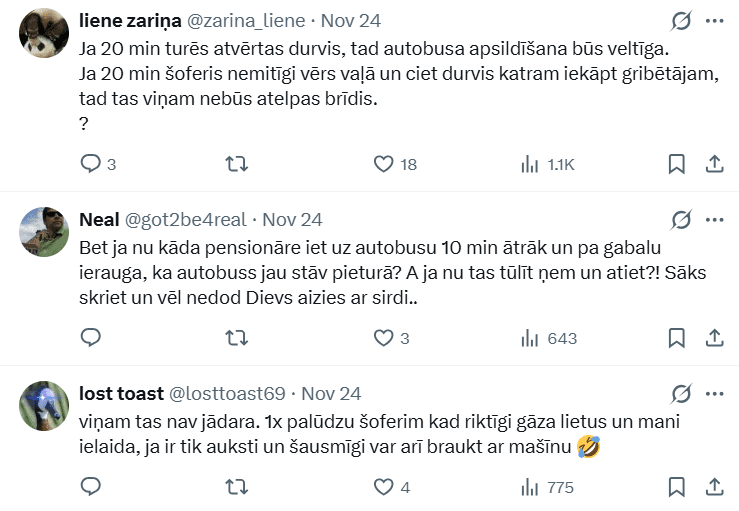
Task: Bookmark liene zariņa's tweet
Action: pyautogui.click(x=676, y=164)
